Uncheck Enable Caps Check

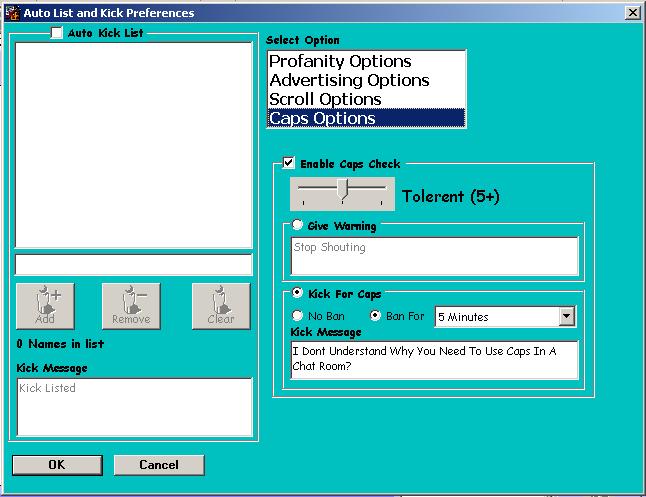(289, 163)
